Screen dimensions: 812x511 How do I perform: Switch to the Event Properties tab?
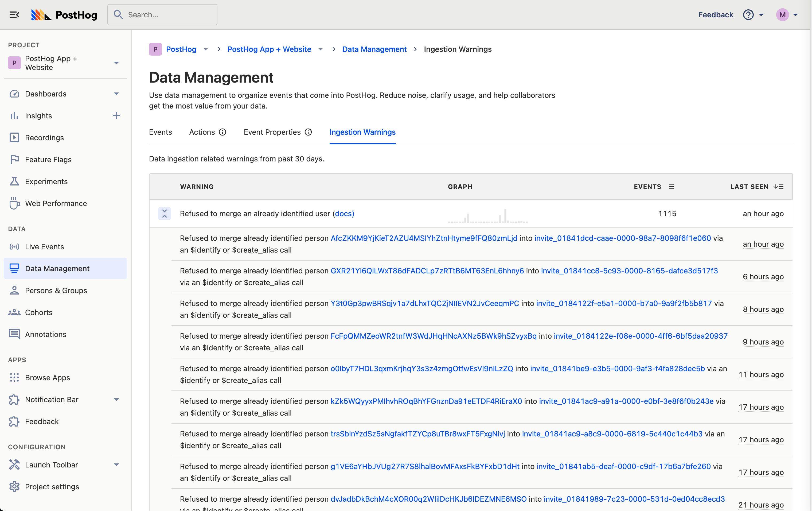click(272, 132)
